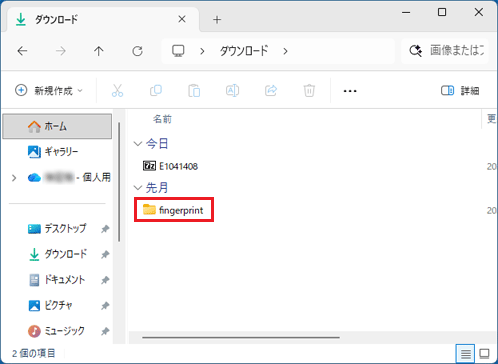Go up one folder level
The width and height of the screenshot is (498, 364).
click(99, 51)
